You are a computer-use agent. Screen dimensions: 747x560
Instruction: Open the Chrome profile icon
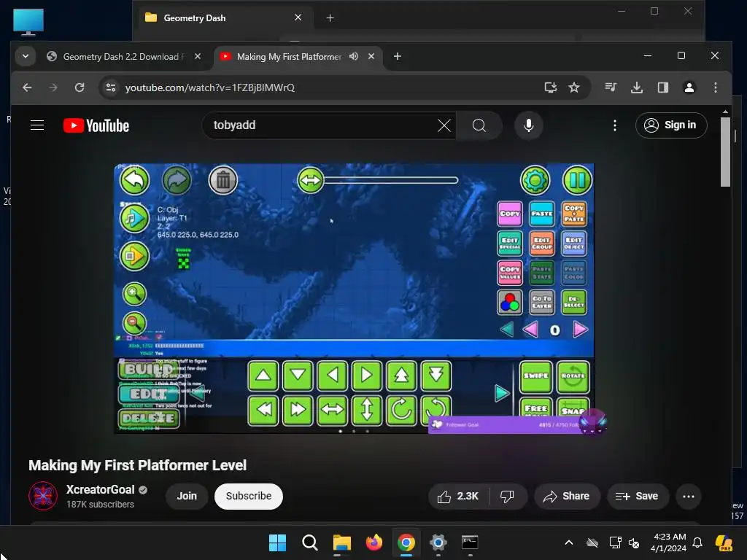[689, 87]
